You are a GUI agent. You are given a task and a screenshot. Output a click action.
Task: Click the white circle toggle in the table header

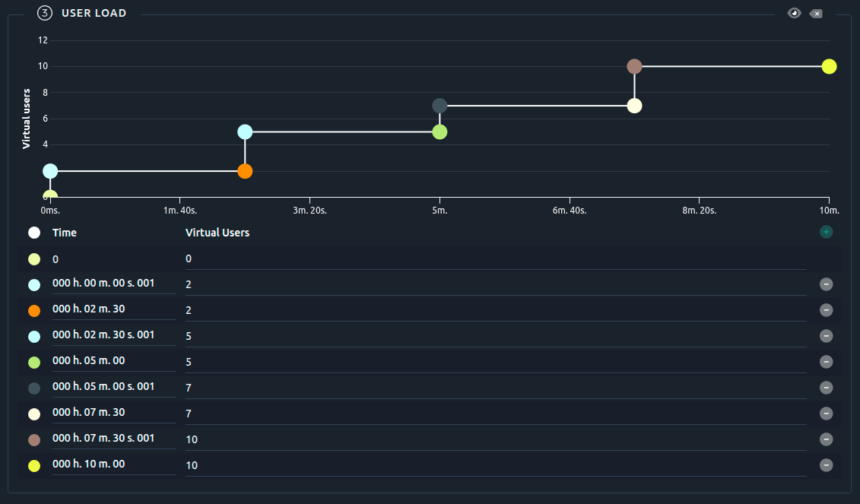click(x=34, y=232)
